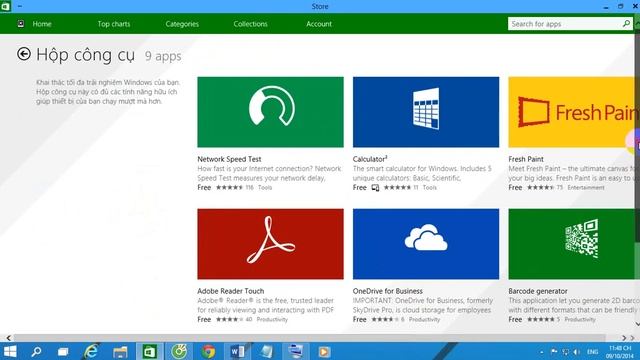Click the Store app icon beside Home
The width and height of the screenshot is (640, 360).
tap(21, 24)
